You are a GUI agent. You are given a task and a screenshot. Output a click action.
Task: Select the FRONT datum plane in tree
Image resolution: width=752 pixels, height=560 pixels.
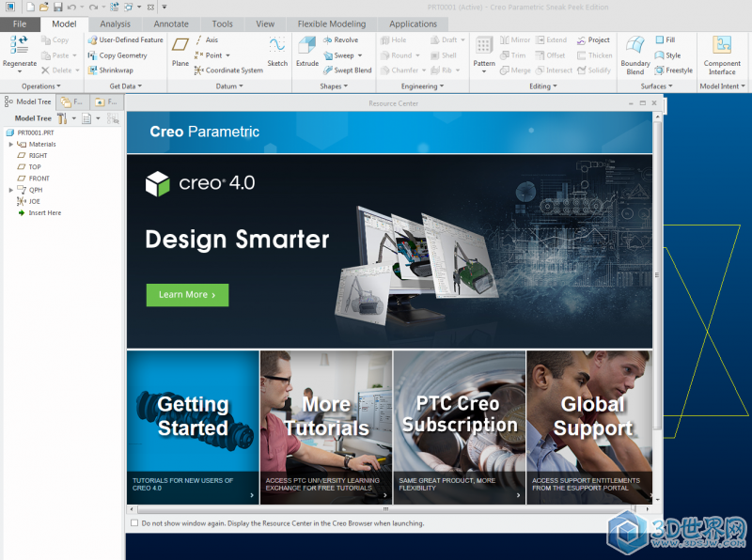(34, 179)
